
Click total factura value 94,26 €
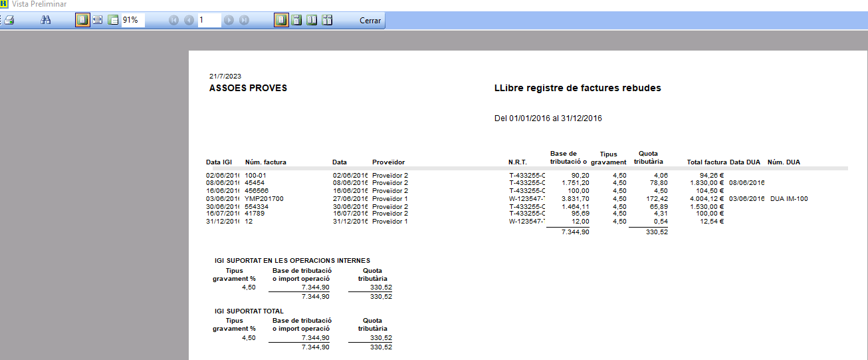711,175
